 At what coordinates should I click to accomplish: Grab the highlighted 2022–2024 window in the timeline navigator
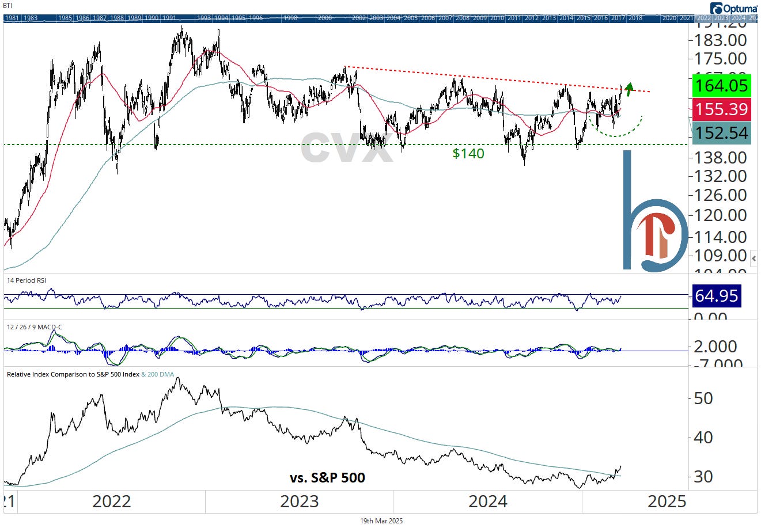(x=726, y=18)
